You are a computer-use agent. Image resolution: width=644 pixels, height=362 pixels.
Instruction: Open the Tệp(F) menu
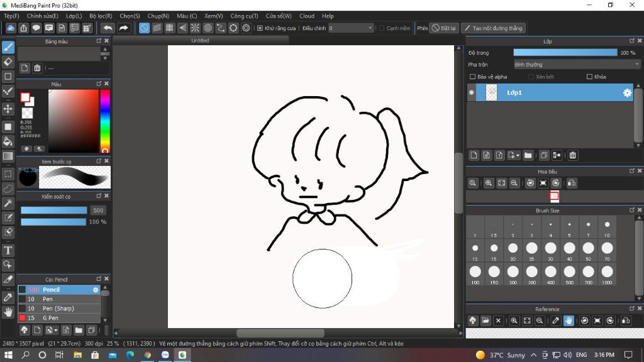coord(11,16)
